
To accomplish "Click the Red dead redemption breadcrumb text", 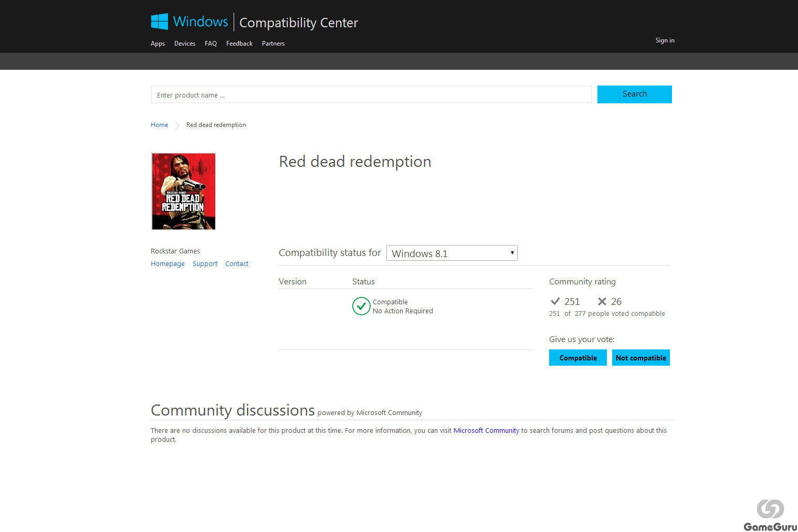I will click(216, 125).
